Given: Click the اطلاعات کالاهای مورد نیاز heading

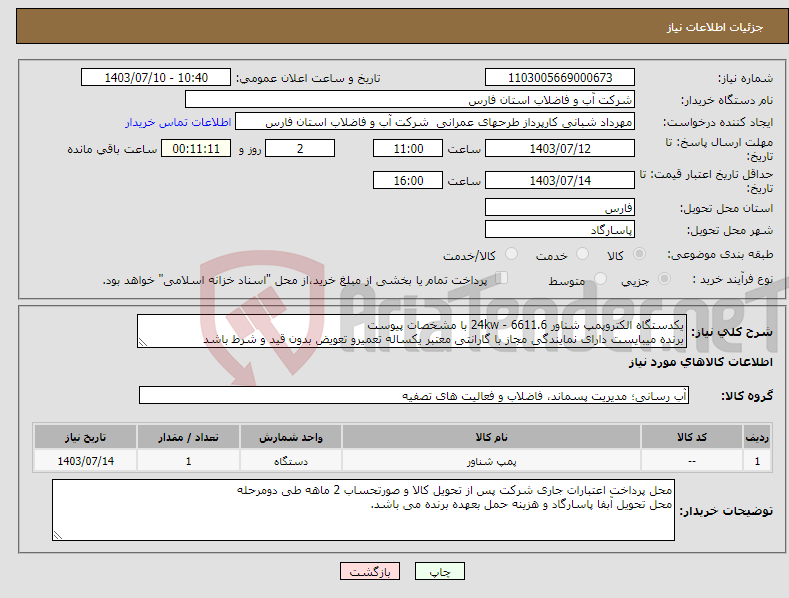Looking at the screenshot, I should tap(700, 362).
